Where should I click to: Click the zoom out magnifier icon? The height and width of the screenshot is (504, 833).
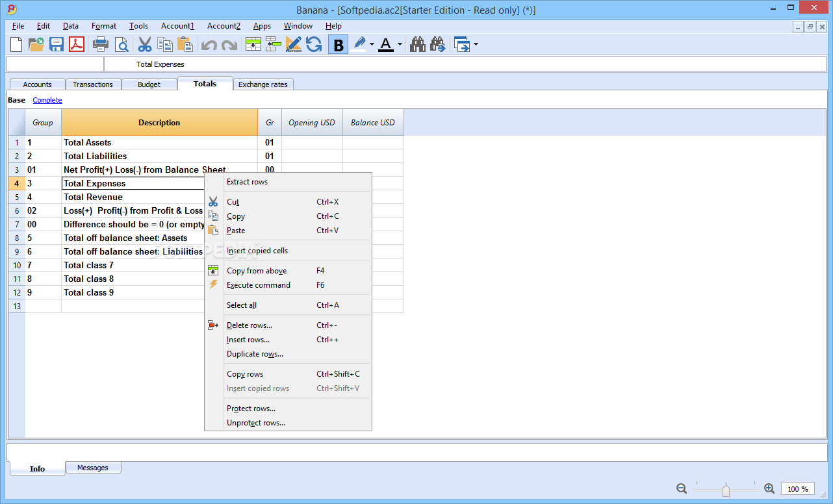click(x=682, y=488)
